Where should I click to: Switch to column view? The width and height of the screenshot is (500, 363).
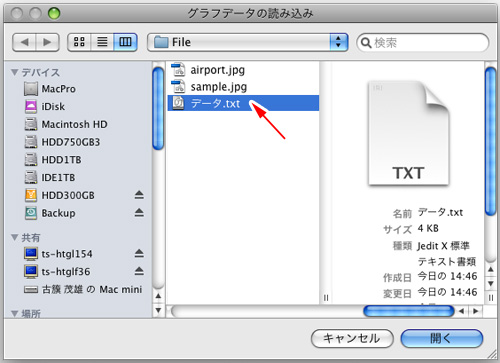125,42
